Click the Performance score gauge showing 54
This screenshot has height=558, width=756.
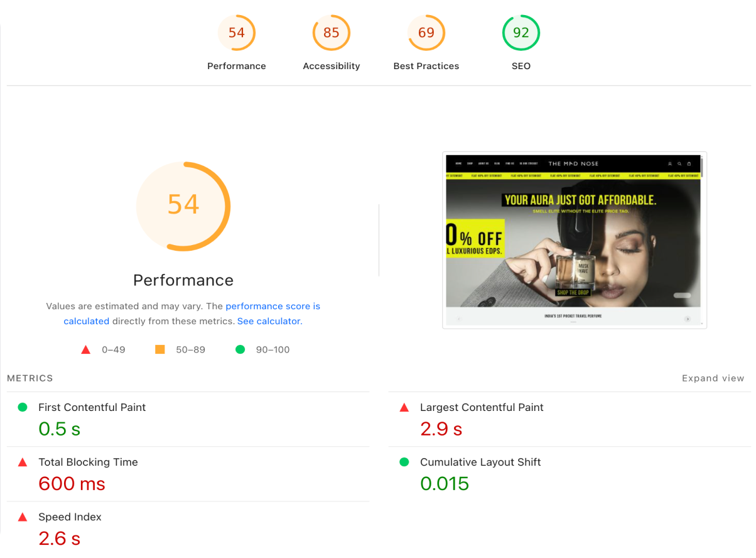point(237,33)
